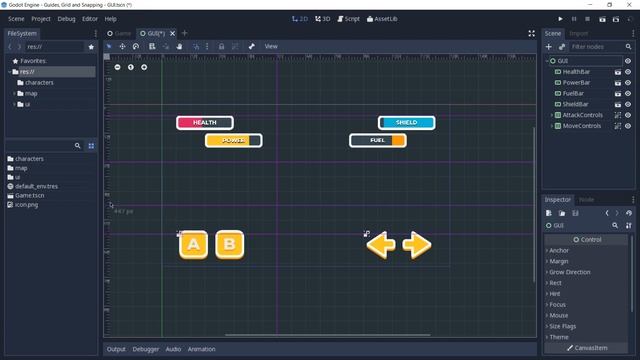
Task: Expand the map folder in FileSystem tree
Action: pos(14,93)
